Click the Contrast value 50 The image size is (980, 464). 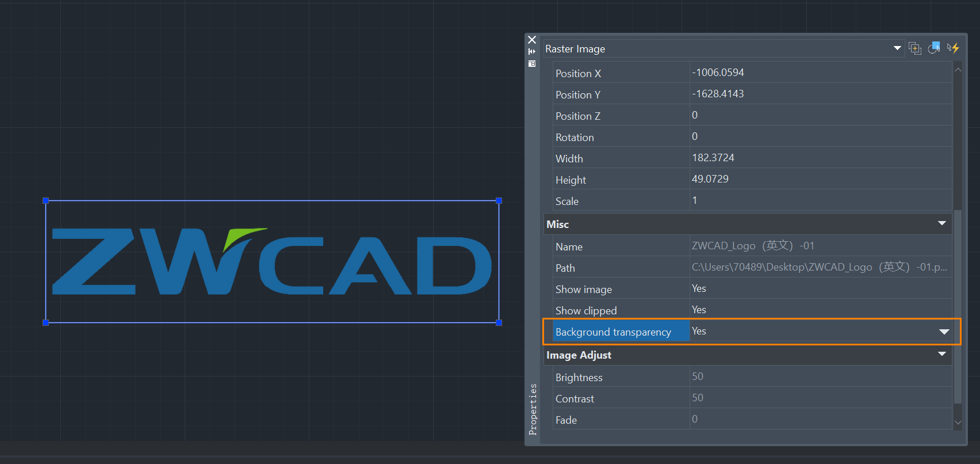[x=698, y=398]
